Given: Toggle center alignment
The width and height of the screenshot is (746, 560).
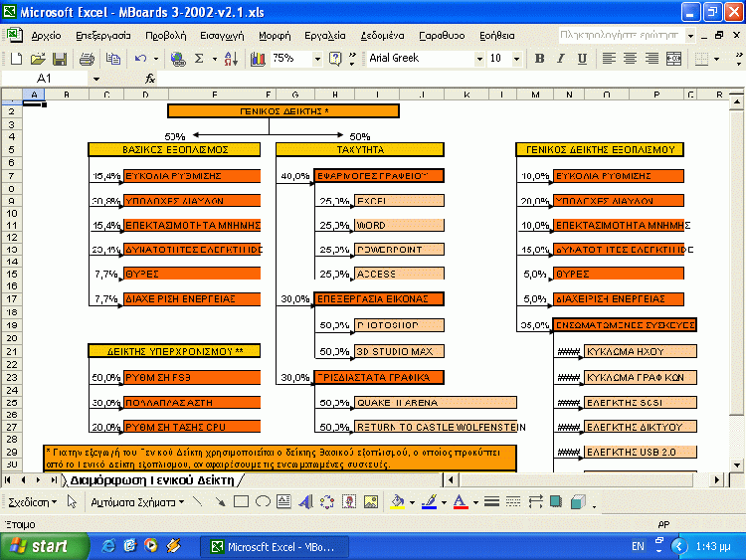Looking at the screenshot, I should 630,59.
